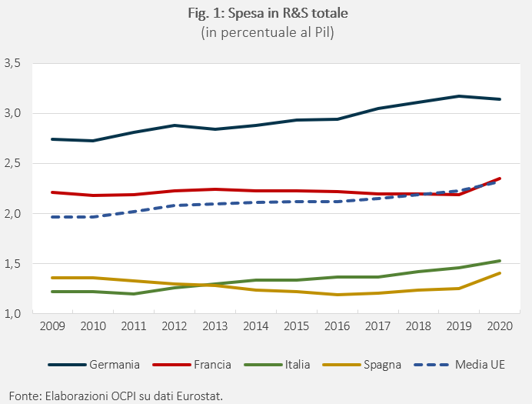Click the 2011 x-axis label

(134, 326)
